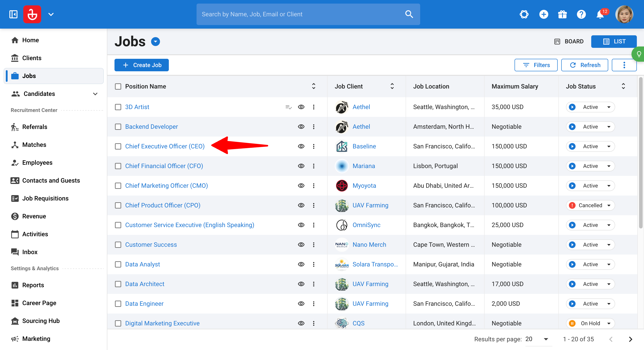The width and height of the screenshot is (644, 350).
Task: Check the 3D Artist row checkbox
Action: point(118,107)
